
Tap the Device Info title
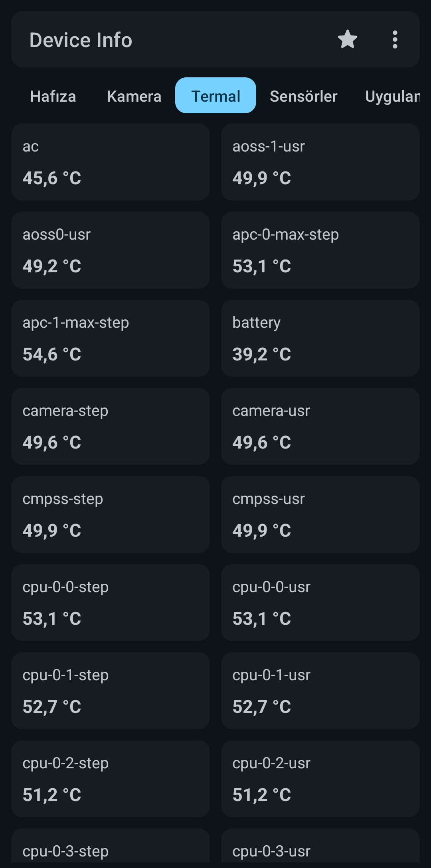(81, 40)
